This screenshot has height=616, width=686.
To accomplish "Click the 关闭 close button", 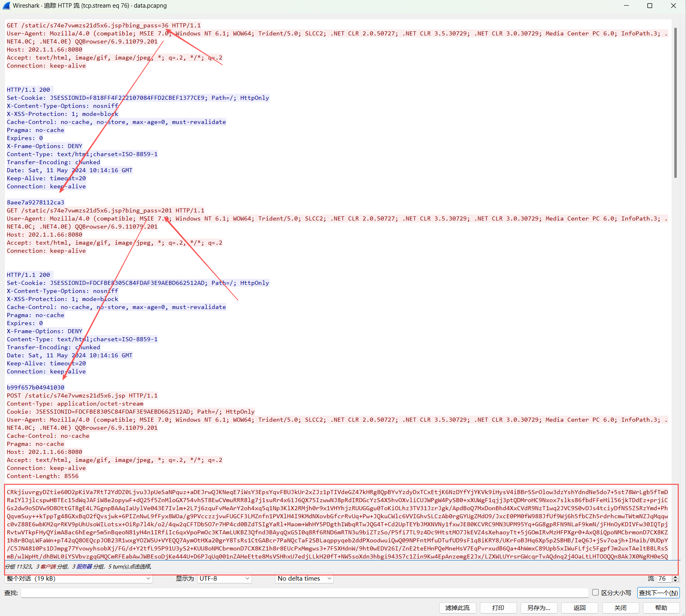I will click(620, 608).
